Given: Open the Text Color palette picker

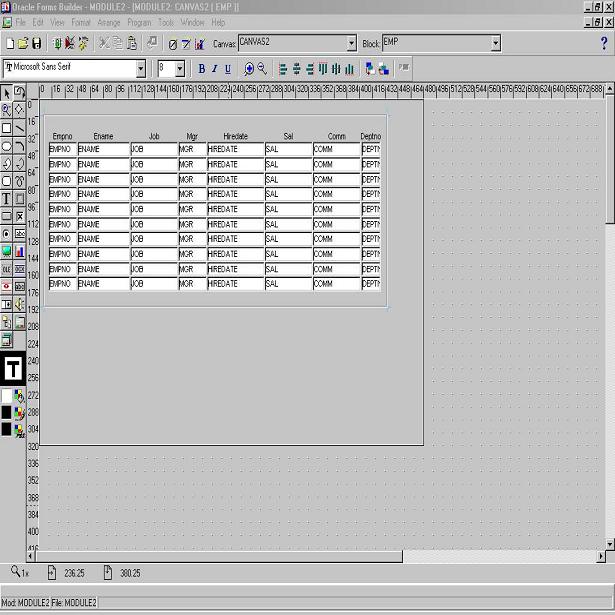Looking at the screenshot, I should click(19, 430).
